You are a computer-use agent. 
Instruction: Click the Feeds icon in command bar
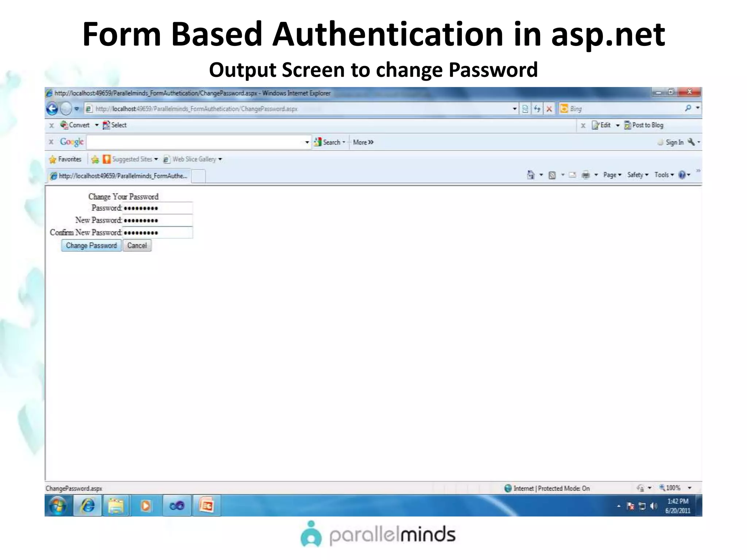(x=552, y=175)
